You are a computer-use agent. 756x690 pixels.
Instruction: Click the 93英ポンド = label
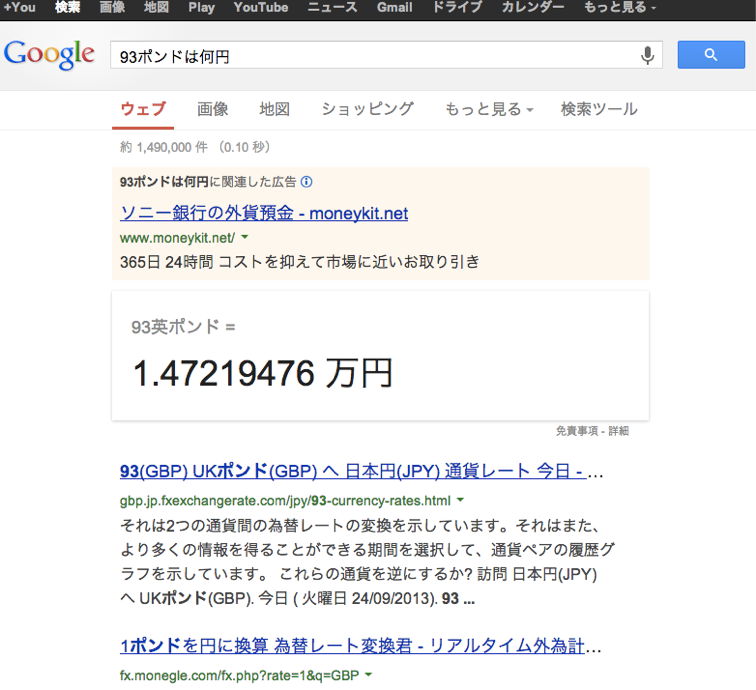[x=183, y=326]
